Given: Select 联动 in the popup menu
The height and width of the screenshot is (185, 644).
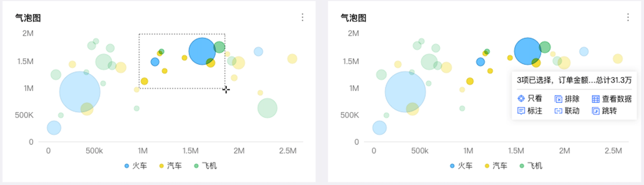Looking at the screenshot, I should tap(567, 111).
